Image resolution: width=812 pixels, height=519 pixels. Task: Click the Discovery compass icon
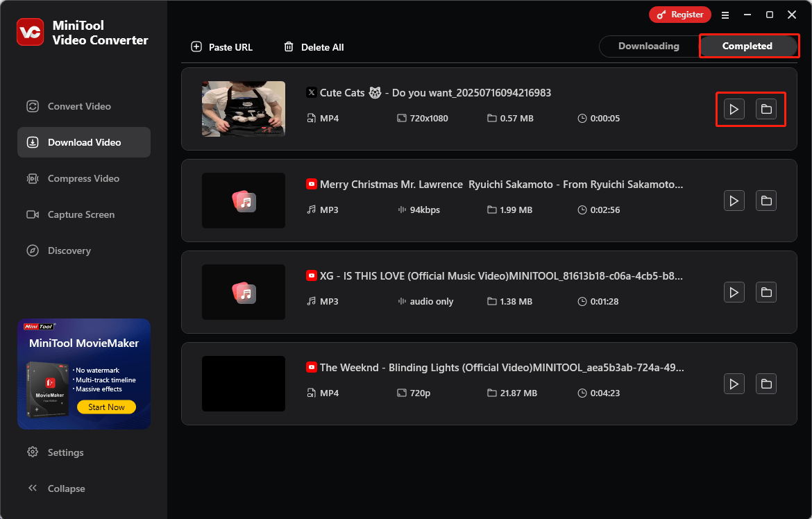[33, 250]
